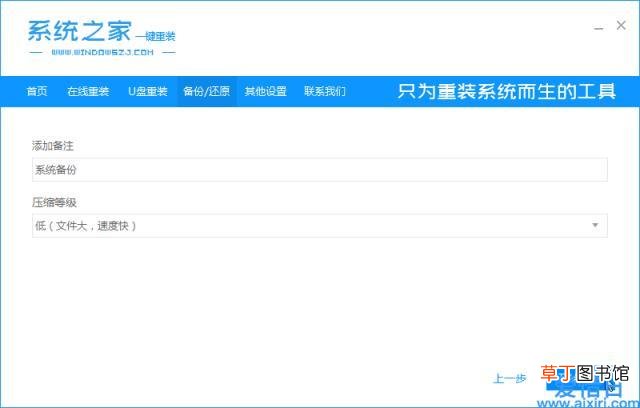640x408 pixels.
Task: Open the 首页 tab
Action: [x=37, y=91]
